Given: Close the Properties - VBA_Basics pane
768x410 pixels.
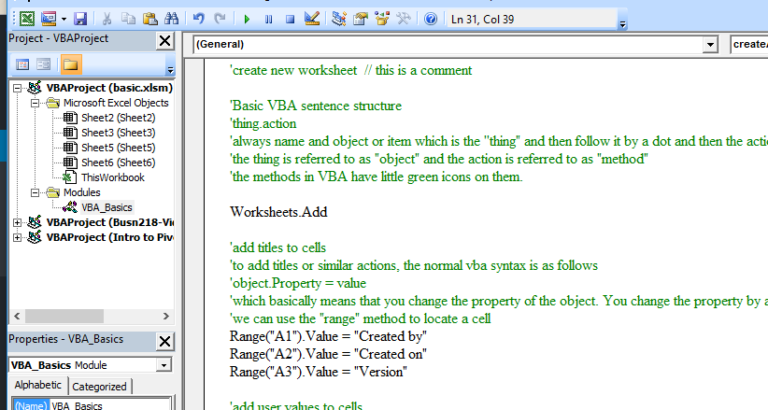Looking at the screenshot, I should coord(165,341).
